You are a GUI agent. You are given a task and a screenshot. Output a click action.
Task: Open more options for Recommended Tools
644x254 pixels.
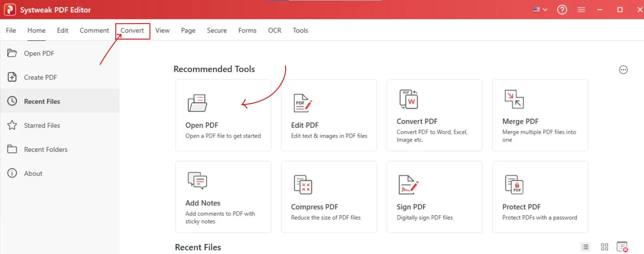[x=623, y=70]
